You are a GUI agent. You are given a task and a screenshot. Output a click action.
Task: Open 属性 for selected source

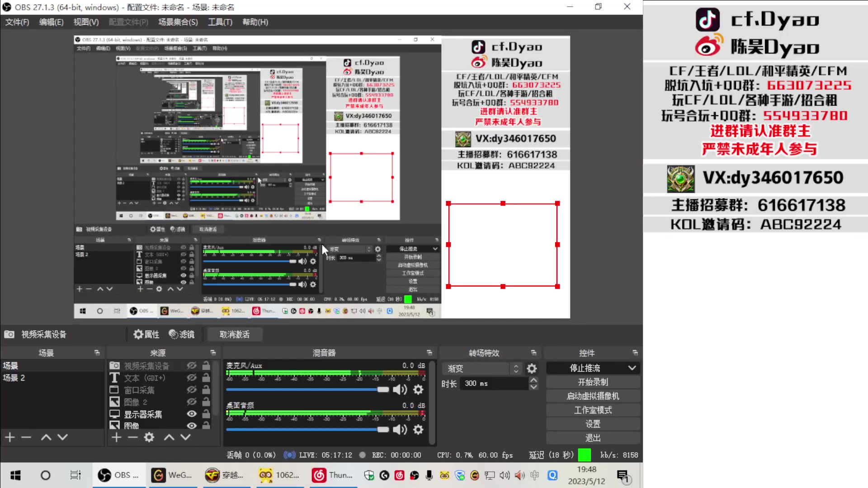146,334
